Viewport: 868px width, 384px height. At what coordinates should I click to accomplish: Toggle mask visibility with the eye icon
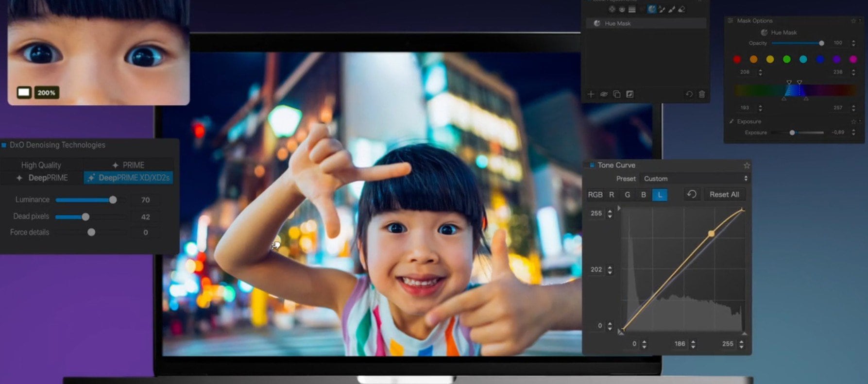604,94
